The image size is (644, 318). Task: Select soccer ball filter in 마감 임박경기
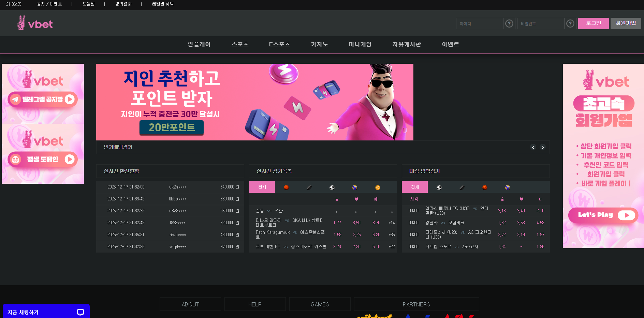tap(439, 187)
